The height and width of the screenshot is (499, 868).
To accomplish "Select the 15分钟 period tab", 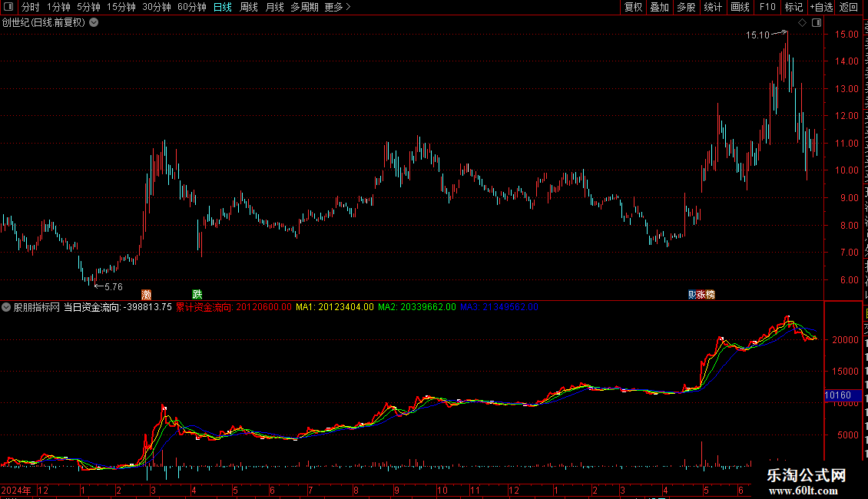I will coord(121,7).
